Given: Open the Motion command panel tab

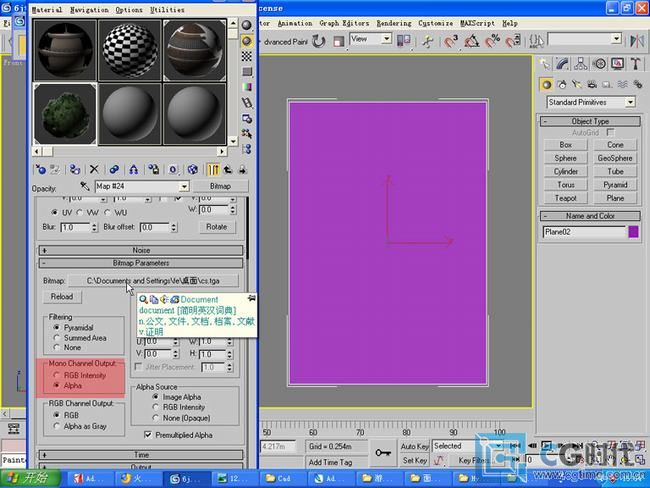Looking at the screenshot, I should [x=599, y=63].
